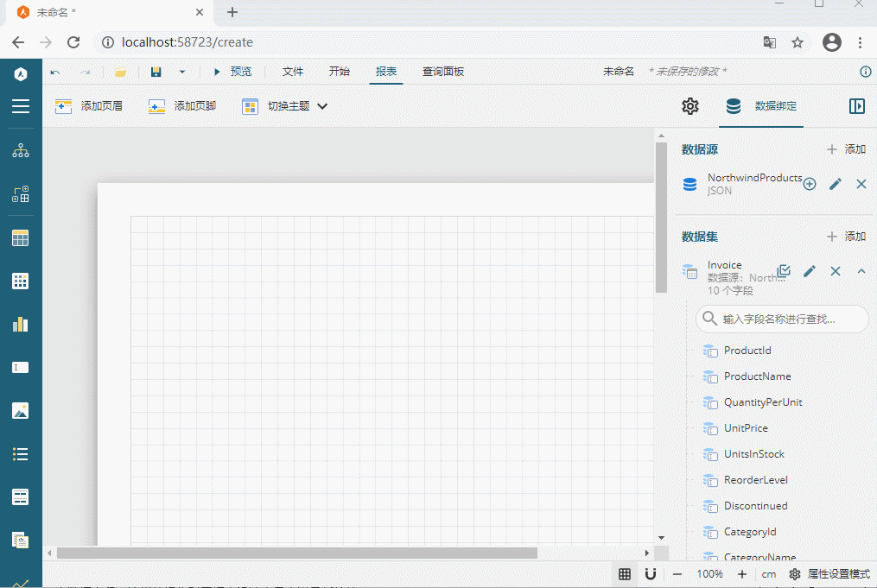
Task: Open the browser profile avatar
Action: pyautogui.click(x=832, y=42)
